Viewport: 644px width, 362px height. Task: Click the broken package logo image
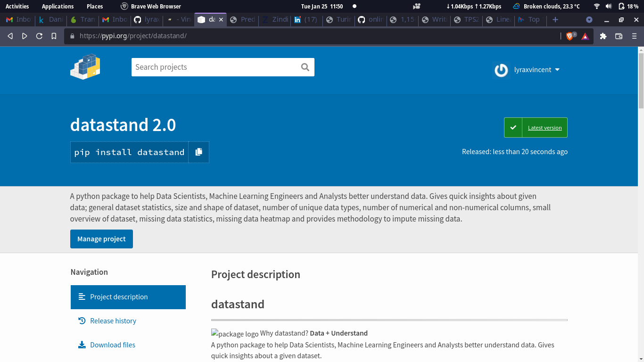click(x=235, y=334)
